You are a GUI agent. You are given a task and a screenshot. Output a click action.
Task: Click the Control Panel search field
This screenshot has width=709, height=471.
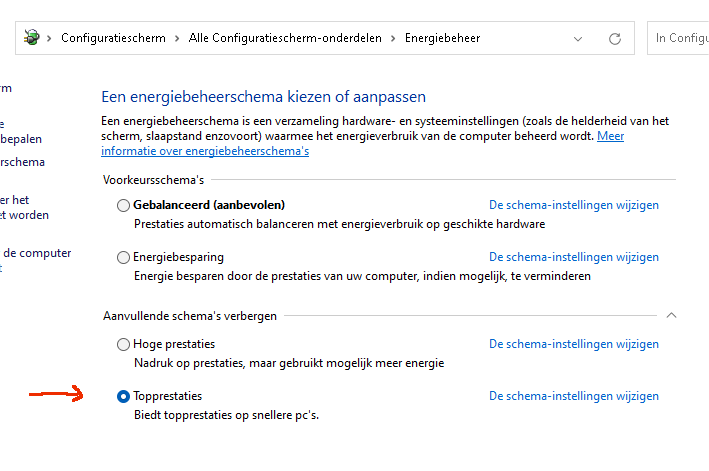(x=678, y=38)
